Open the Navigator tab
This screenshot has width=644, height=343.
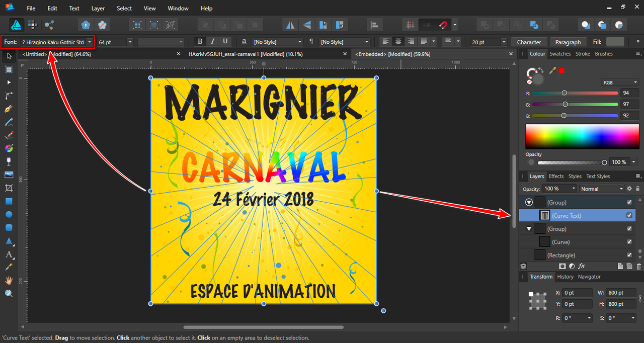click(589, 277)
